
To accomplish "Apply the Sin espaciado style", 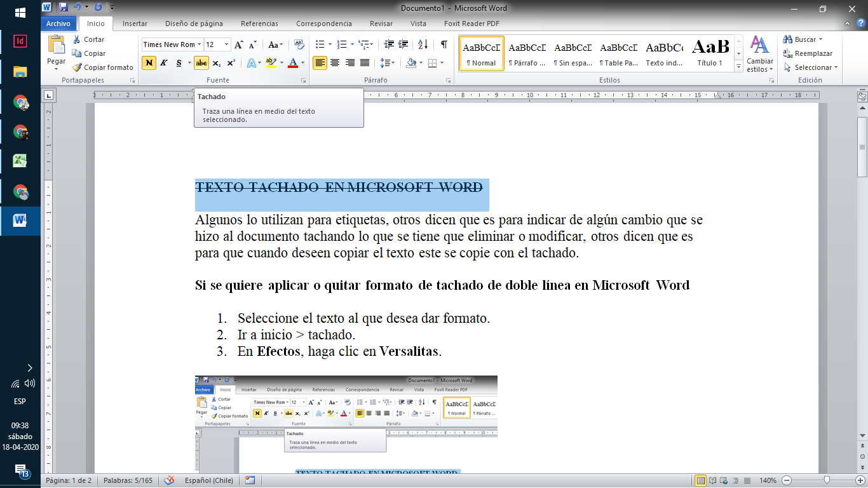I will pos(573,53).
